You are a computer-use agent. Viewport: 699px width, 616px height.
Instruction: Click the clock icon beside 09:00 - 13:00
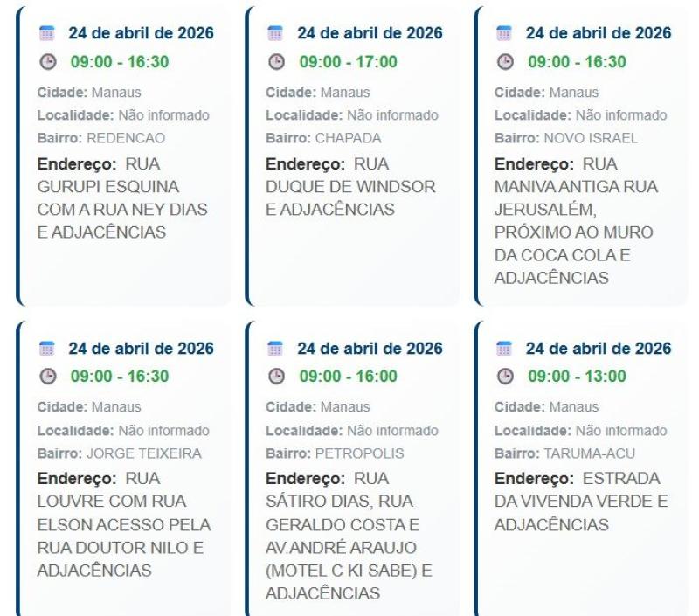pyautogui.click(x=504, y=377)
